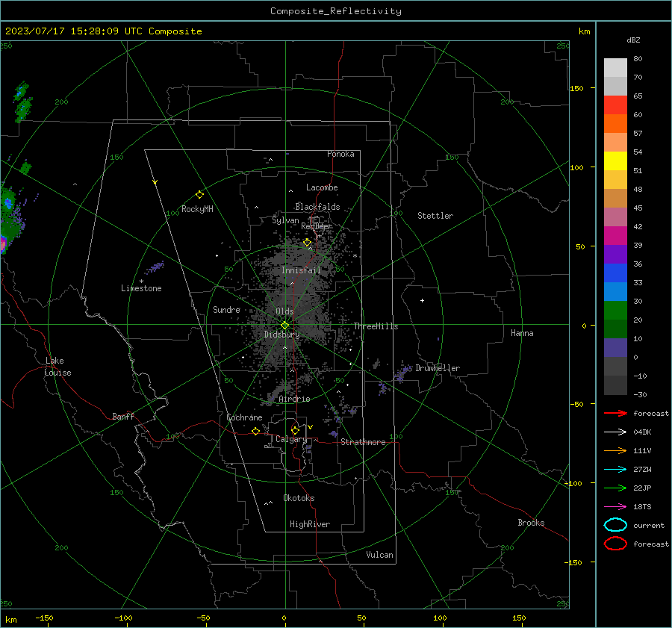The width and height of the screenshot is (672, 628).
Task: Click the HighRiver label
Action: (x=310, y=524)
